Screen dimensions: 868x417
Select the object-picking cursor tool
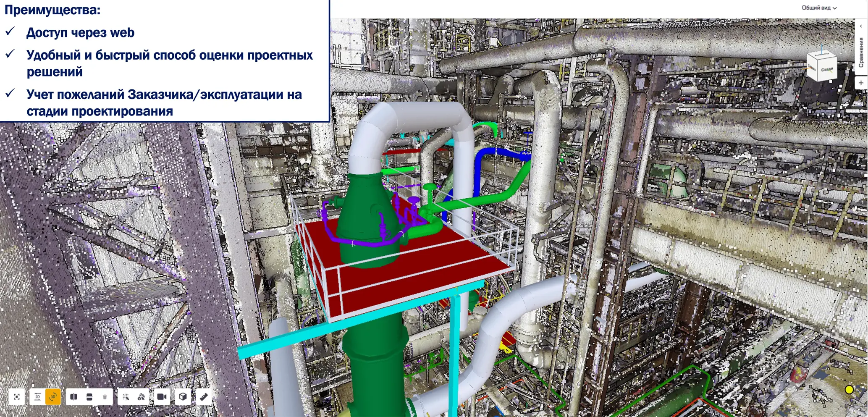coord(141,397)
